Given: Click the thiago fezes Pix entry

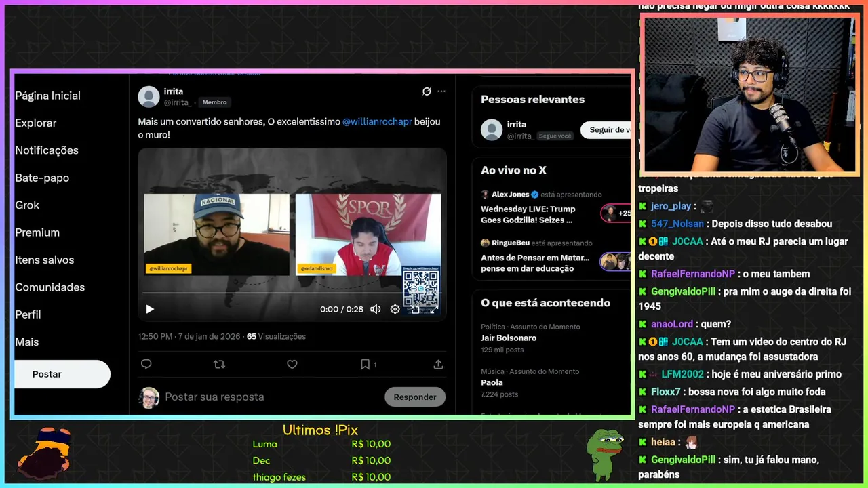Looking at the screenshot, I should (321, 477).
